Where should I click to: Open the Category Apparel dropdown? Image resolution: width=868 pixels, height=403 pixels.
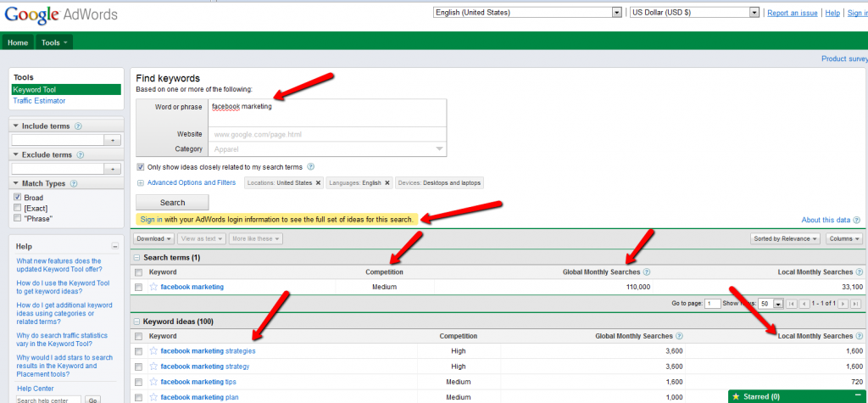coord(328,149)
